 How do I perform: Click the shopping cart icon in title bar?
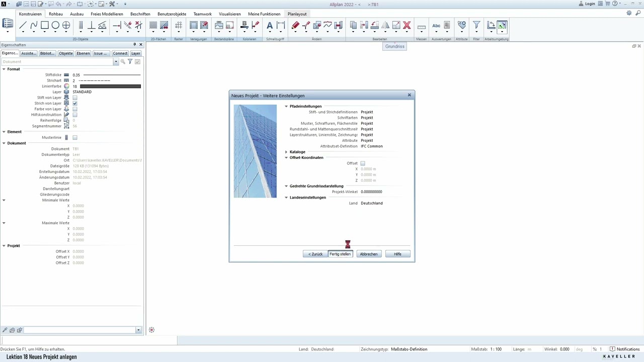point(607,4)
